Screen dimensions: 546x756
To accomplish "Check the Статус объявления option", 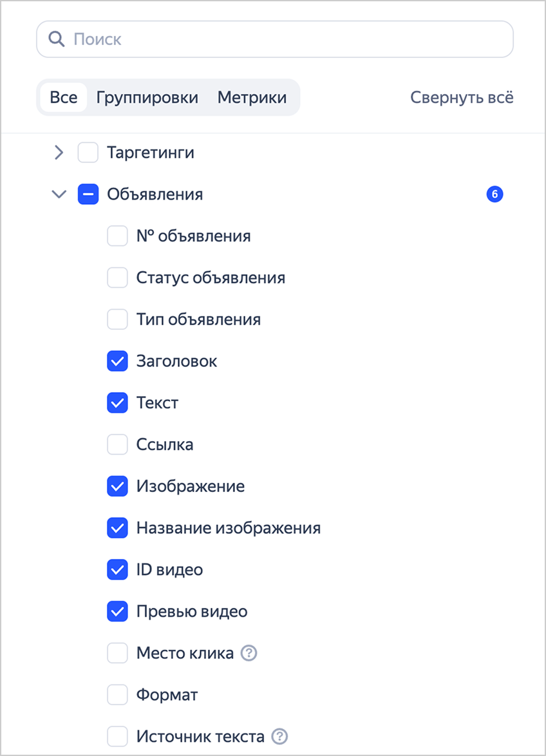I will [117, 278].
